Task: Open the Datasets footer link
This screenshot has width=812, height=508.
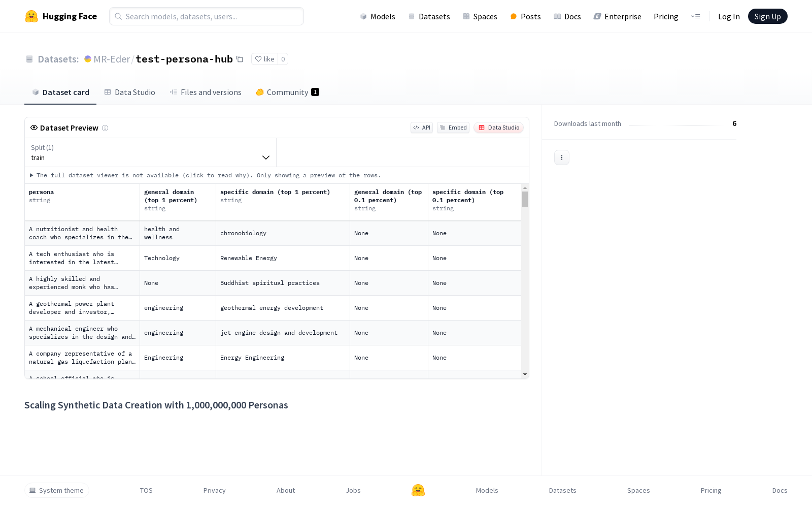Action: [562, 490]
